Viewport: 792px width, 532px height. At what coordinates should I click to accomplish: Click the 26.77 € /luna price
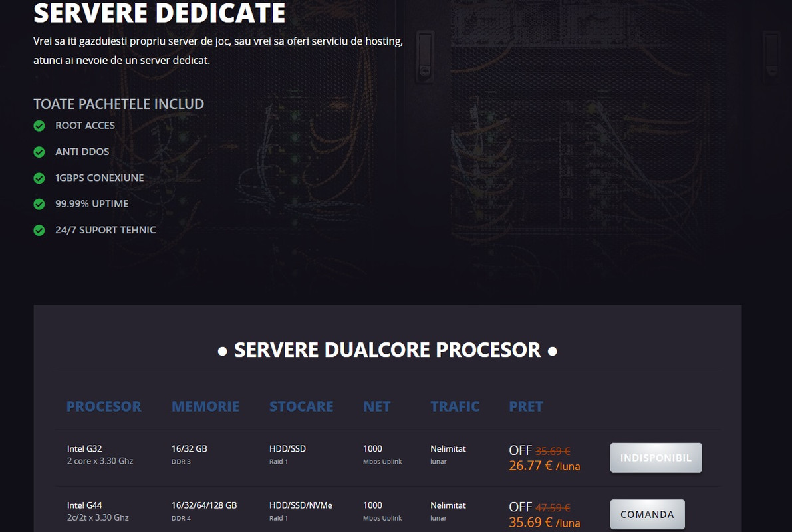point(545,465)
